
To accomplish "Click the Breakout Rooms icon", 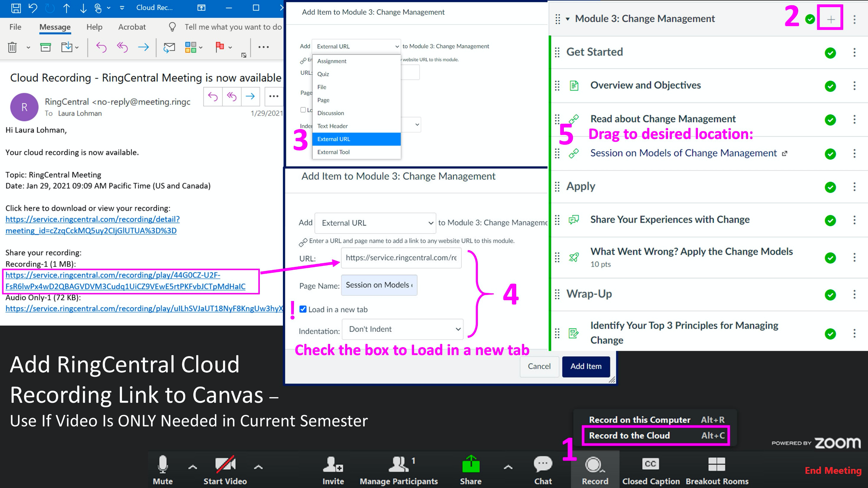I will 717,464.
